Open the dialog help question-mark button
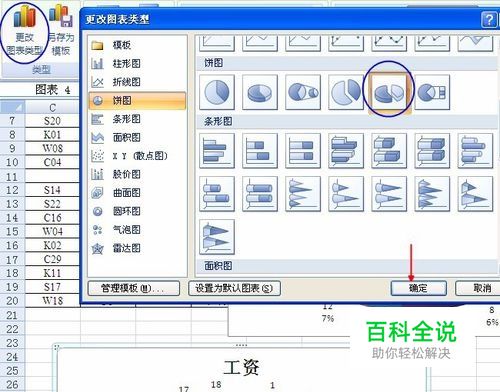The width and height of the screenshot is (500, 392). tap(489, 20)
